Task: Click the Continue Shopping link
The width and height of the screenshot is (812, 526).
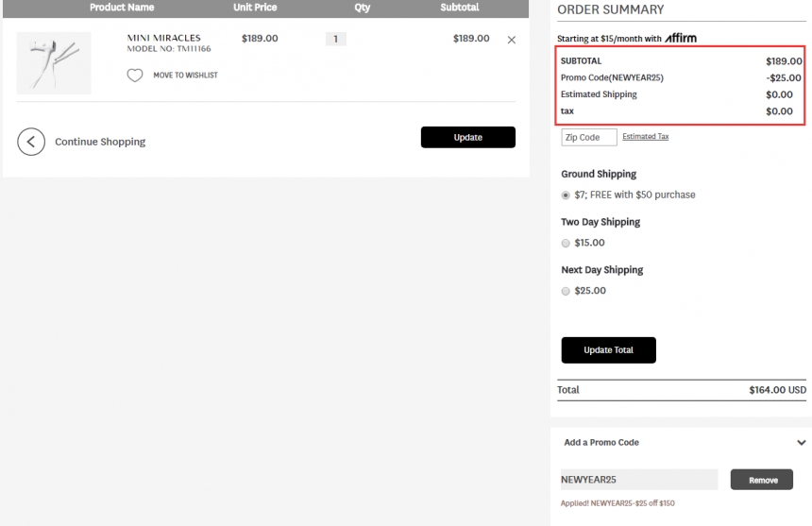Action: (100, 142)
